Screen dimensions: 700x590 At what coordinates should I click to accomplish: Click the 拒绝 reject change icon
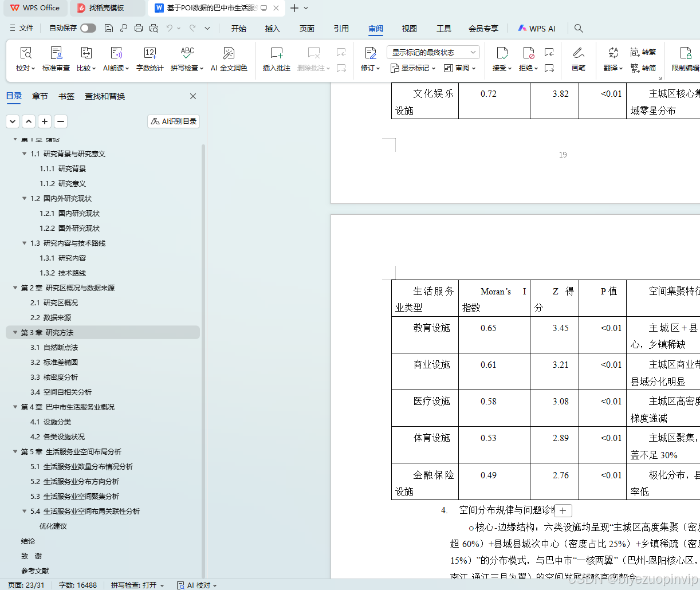coord(529,53)
